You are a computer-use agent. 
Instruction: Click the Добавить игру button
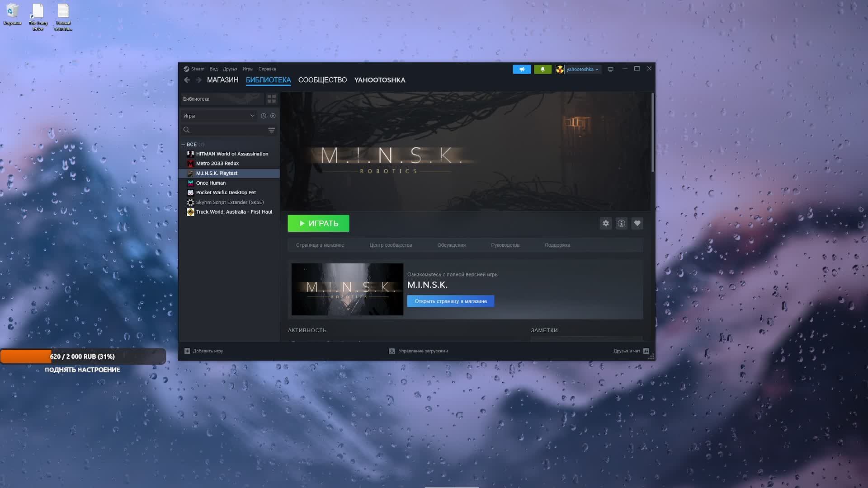click(x=204, y=351)
